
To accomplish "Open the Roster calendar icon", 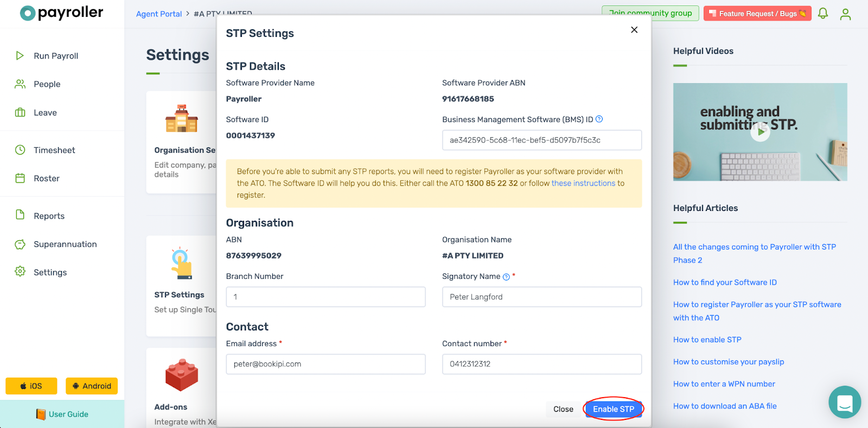I will pos(20,178).
